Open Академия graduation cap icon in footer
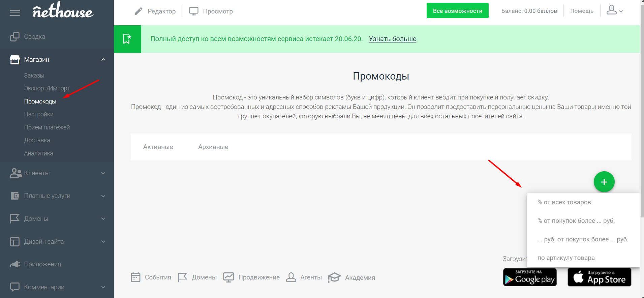 click(334, 277)
